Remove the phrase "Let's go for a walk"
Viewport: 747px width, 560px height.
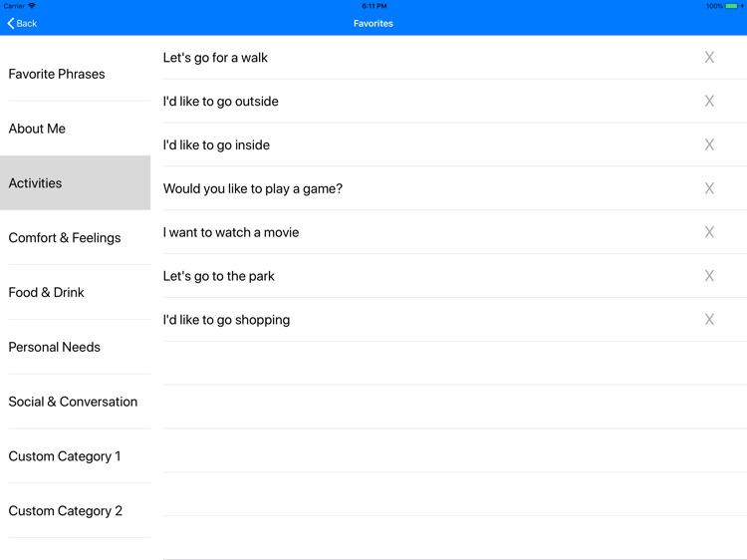[x=709, y=57]
